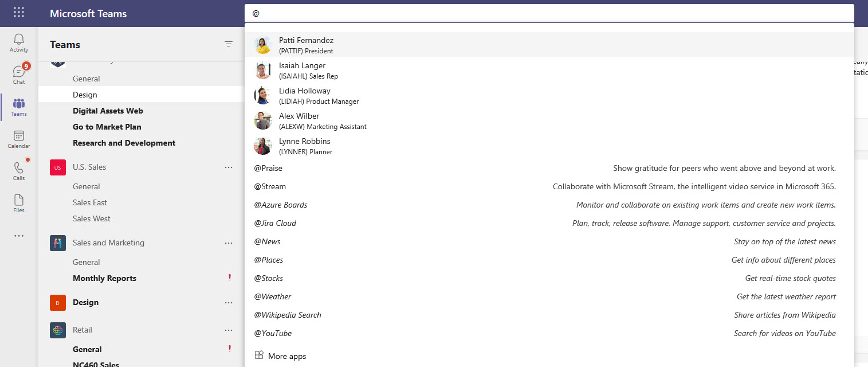Screen dimensions: 868x367
Task: Click Alex Wilber's profile picture
Action: tap(262, 120)
